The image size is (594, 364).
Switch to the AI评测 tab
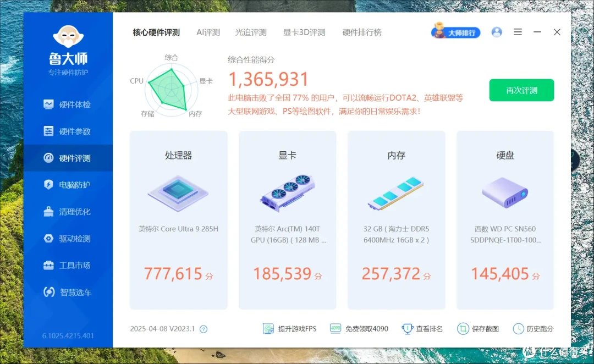coord(208,32)
